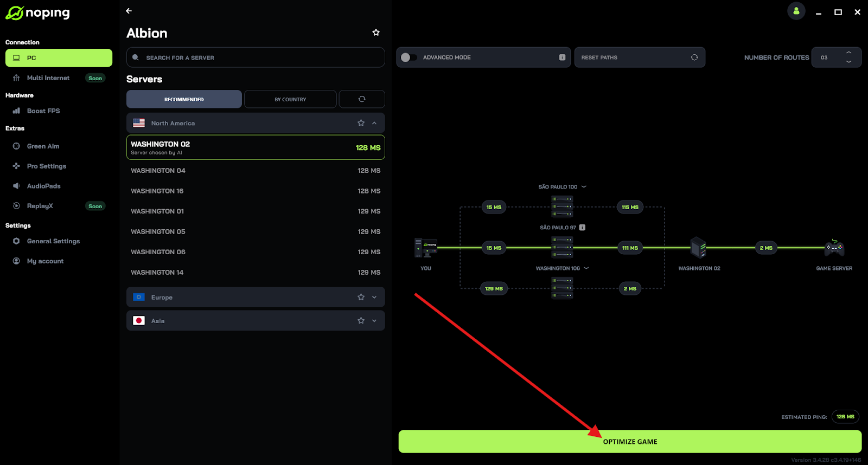Switch to the Recommended servers tab
Viewport: 868px width, 465px height.
point(184,99)
